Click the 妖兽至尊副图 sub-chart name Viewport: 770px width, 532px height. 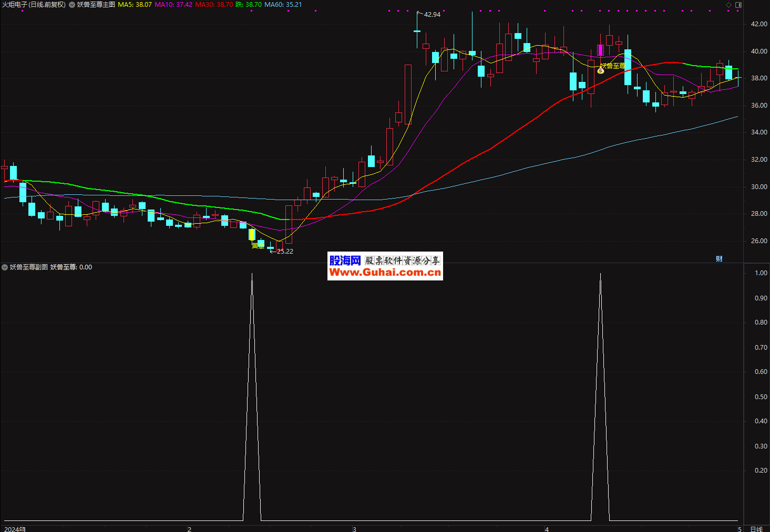pos(29,267)
